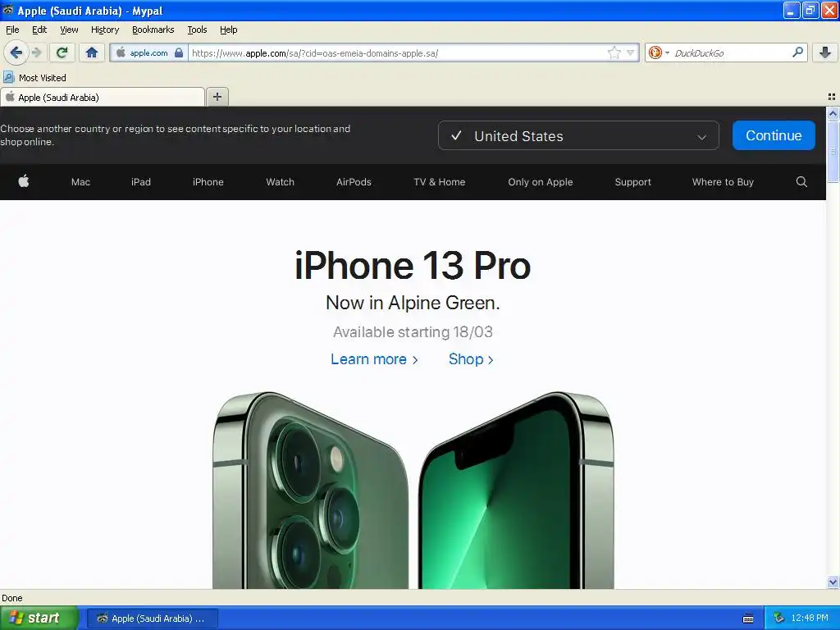Open the DuckDuckGo search engine selector
840x630 pixels.
coord(659,52)
